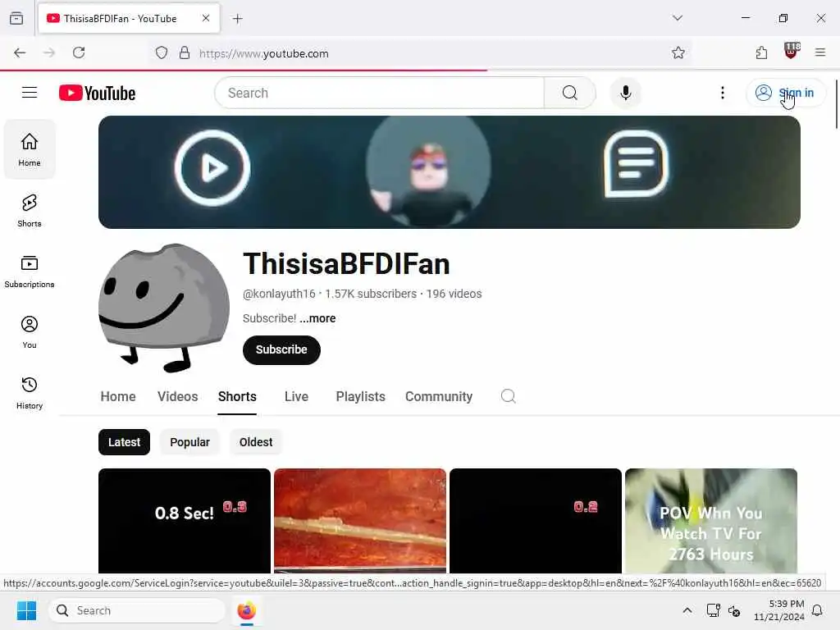Open taskbar clock and date

[779, 610]
